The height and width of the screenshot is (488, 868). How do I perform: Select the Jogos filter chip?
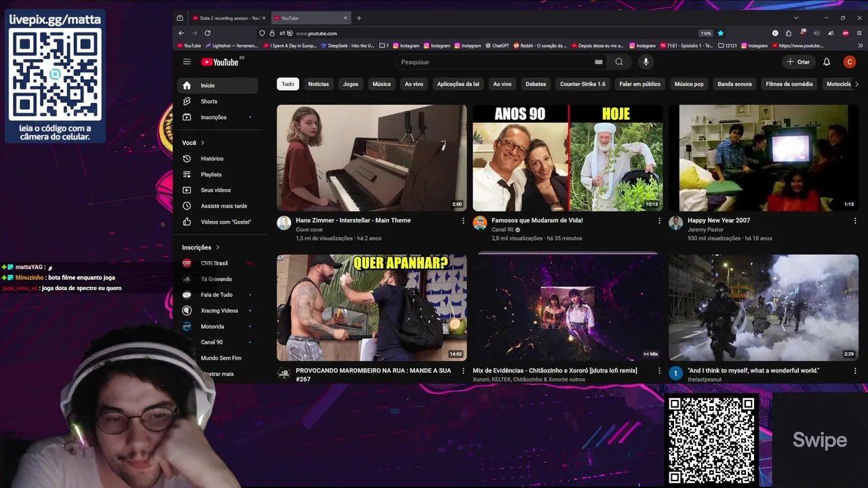[x=351, y=84]
